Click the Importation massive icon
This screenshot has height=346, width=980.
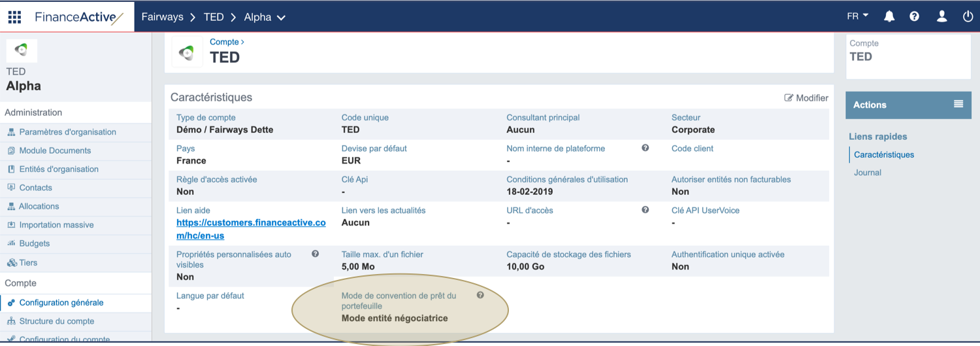[x=11, y=225]
